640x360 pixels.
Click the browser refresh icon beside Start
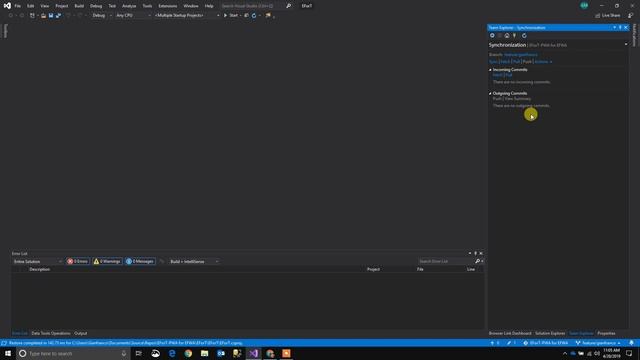coord(254,16)
